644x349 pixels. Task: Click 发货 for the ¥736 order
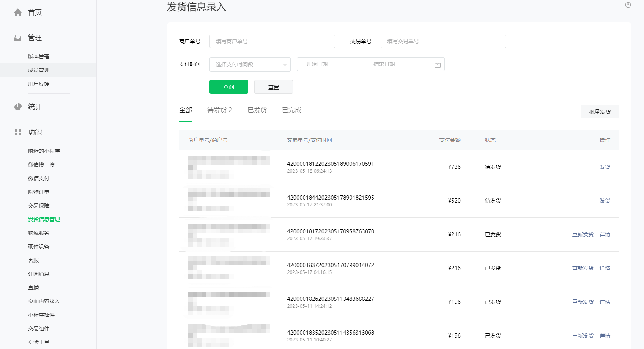605,167
